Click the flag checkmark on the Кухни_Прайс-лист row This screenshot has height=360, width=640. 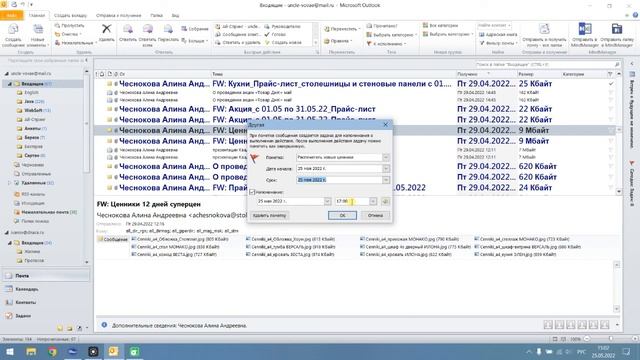(x=611, y=84)
